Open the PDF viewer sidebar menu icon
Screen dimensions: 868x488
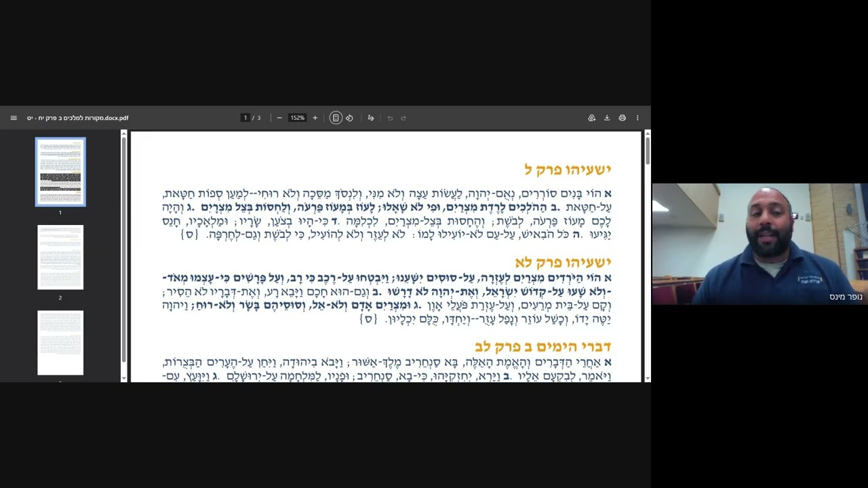coord(14,118)
